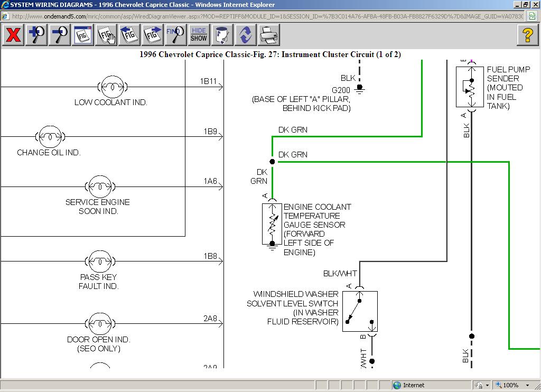Click the Internet Explorer icon in title bar
541x392 pixels.
pos(5,5)
